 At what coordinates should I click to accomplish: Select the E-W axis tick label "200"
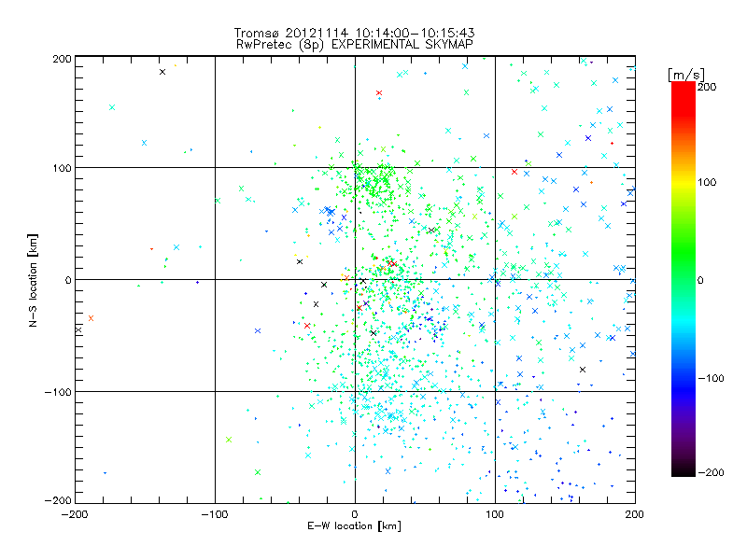pyautogui.click(x=635, y=514)
